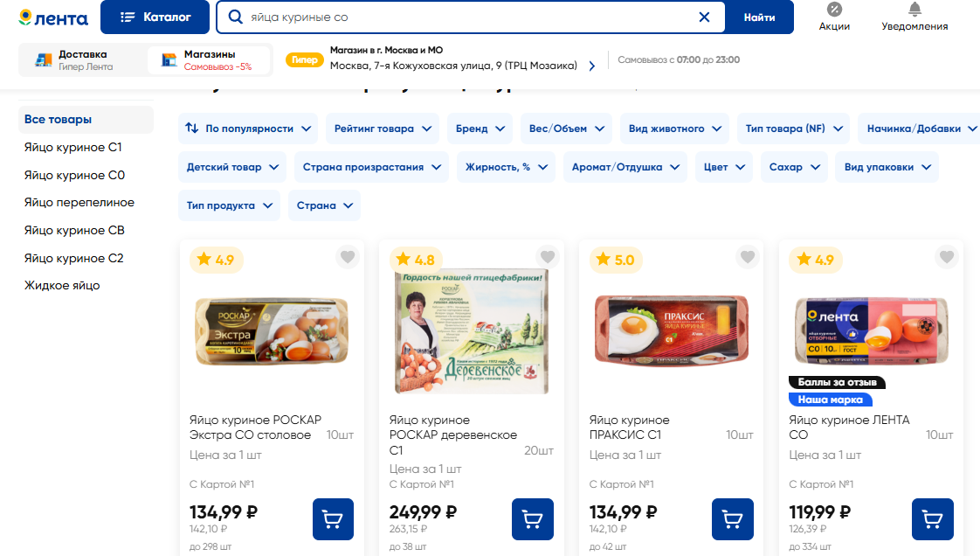Toggle favorite heart on ЛЕНТА СО eggs

947,257
